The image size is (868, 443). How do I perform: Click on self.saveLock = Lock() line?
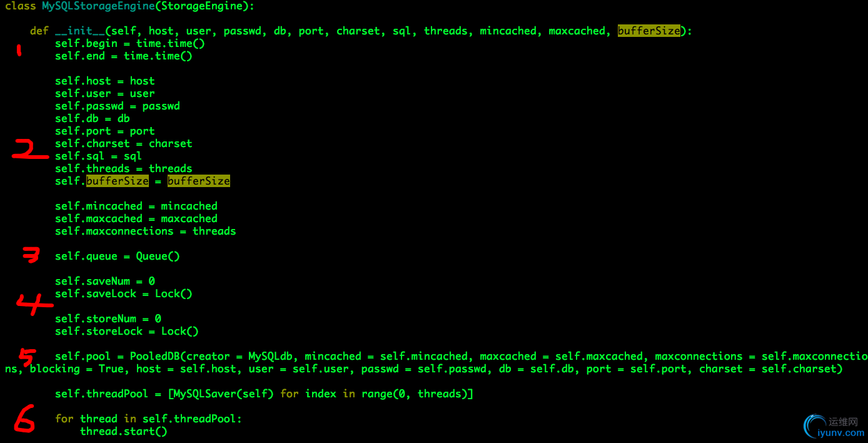pyautogui.click(x=123, y=293)
